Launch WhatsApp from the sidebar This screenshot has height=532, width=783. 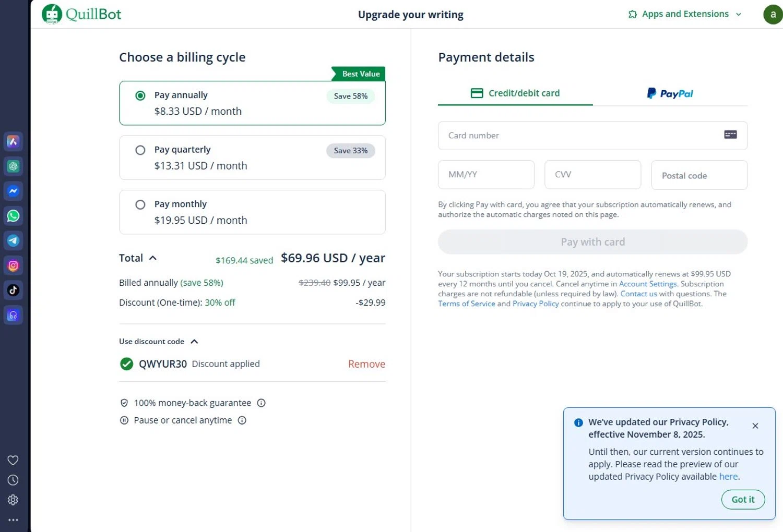coord(13,216)
